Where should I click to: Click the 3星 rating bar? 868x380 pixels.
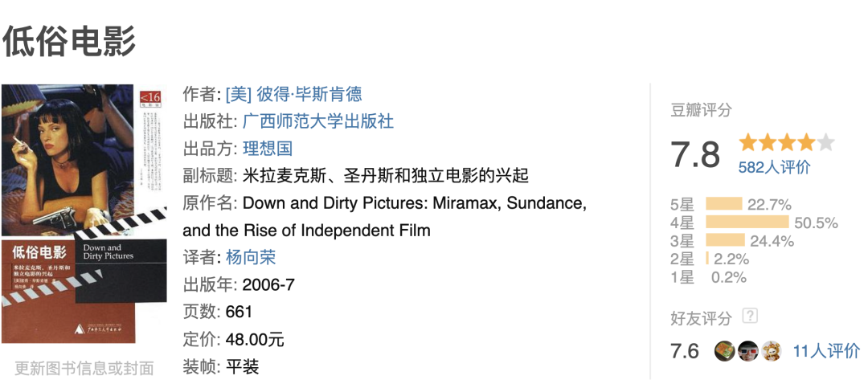(x=724, y=240)
